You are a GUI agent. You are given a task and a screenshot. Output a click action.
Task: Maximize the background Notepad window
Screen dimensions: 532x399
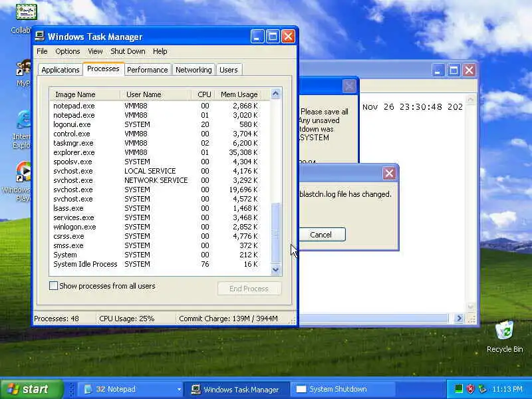[x=454, y=70]
